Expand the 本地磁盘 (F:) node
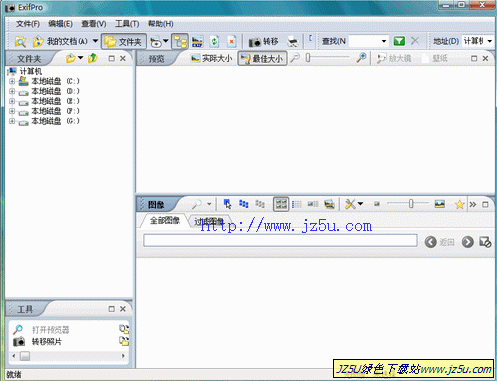The height and width of the screenshot is (381, 497). (12, 111)
